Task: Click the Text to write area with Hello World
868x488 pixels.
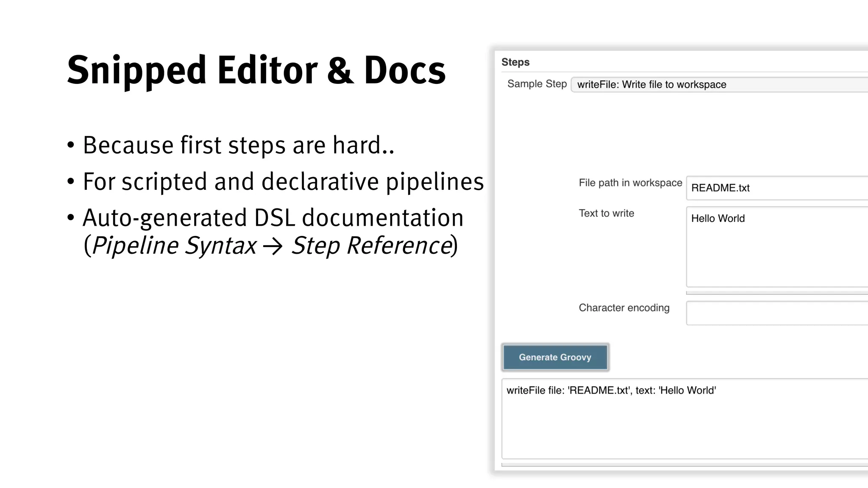Action: click(777, 247)
